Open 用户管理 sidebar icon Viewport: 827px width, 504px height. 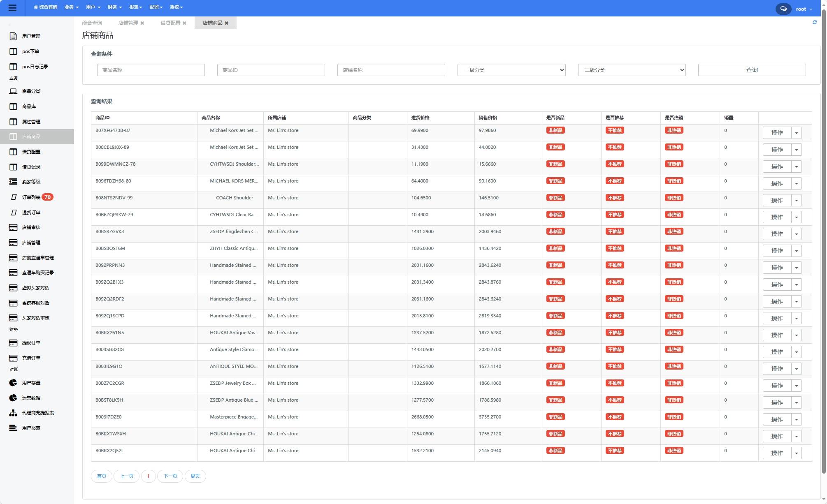pos(13,36)
